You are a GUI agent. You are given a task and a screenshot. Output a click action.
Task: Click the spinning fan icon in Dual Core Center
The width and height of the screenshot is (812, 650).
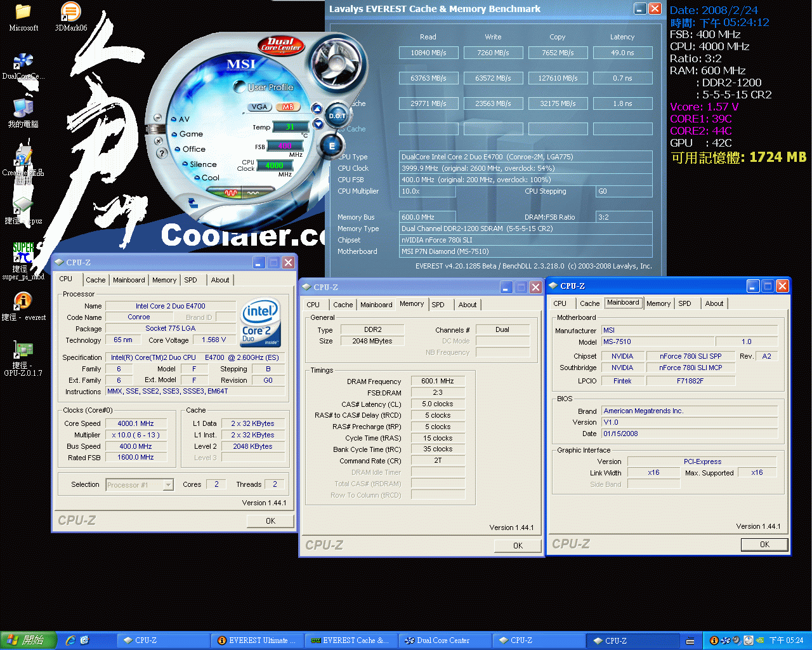click(337, 63)
